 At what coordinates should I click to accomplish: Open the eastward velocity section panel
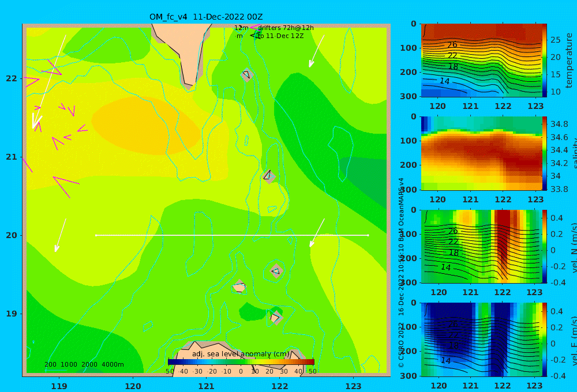482,340
